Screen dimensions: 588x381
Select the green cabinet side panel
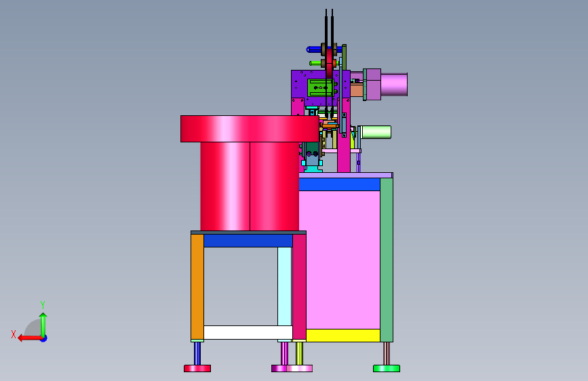[387, 260]
